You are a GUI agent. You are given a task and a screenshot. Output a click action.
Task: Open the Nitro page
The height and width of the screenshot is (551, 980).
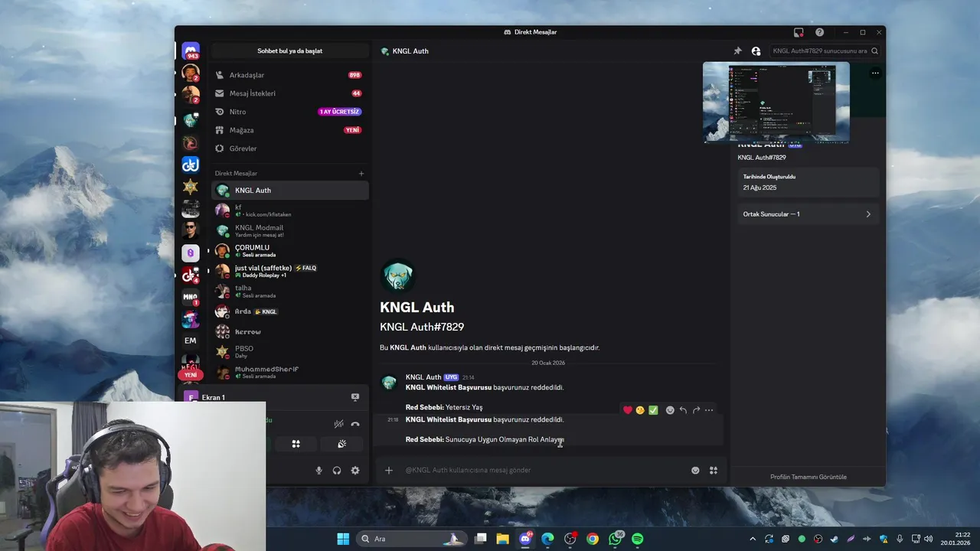point(289,112)
